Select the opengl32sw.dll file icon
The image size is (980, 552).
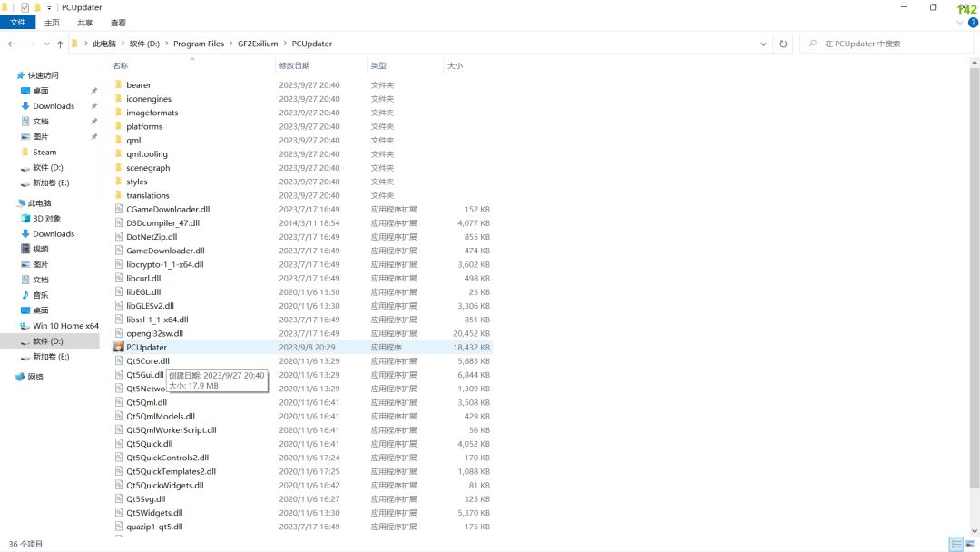point(119,333)
